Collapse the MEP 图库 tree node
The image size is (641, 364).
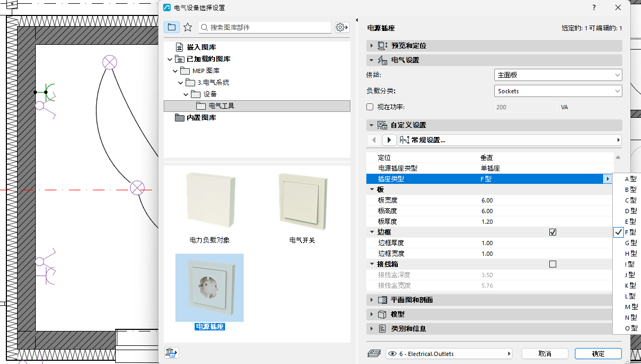(x=175, y=71)
